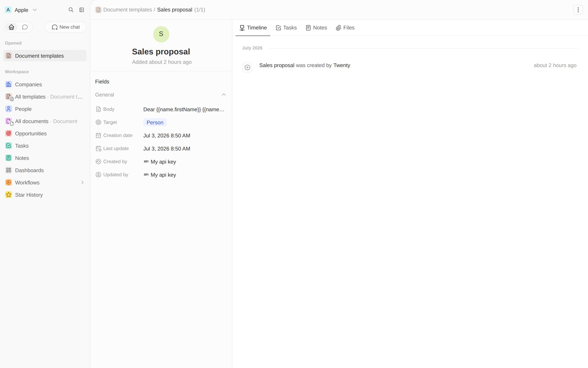The width and height of the screenshot is (588, 368).
Task: Click the 'Sales proposal was created by Twenty' entry
Action: [x=305, y=65]
